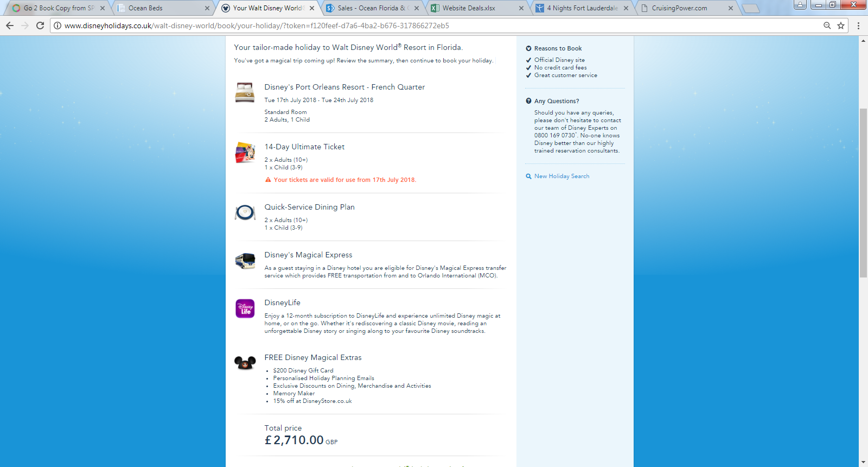868x467 pixels.
Task: Click the Disney's Magical Express heading
Action: pyautogui.click(x=308, y=255)
